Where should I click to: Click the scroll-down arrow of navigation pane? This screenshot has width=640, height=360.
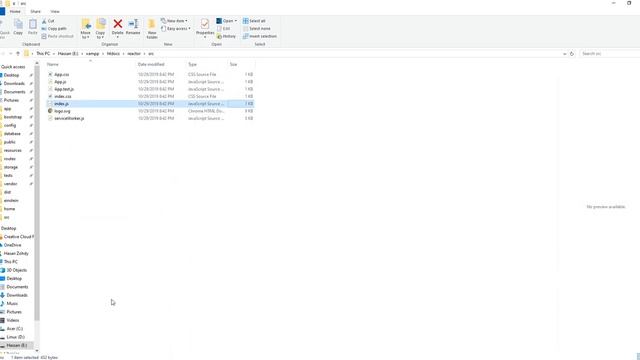pos(37,350)
